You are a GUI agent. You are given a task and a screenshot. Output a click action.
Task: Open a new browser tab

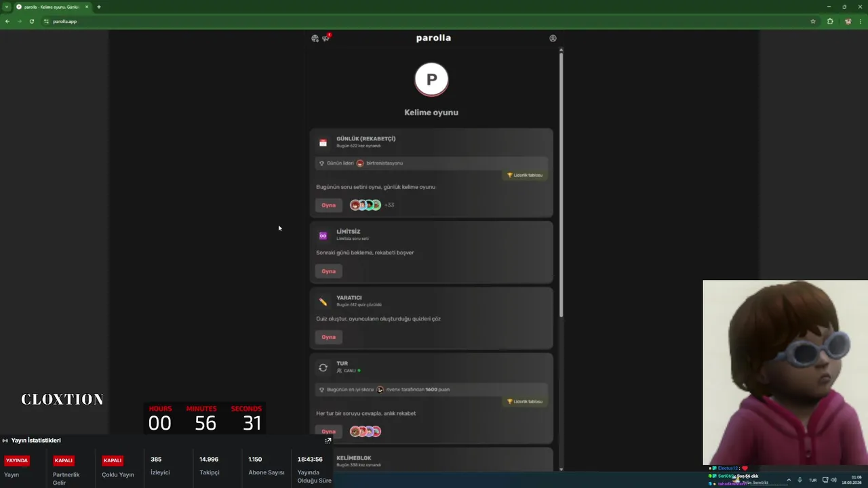[x=99, y=7]
